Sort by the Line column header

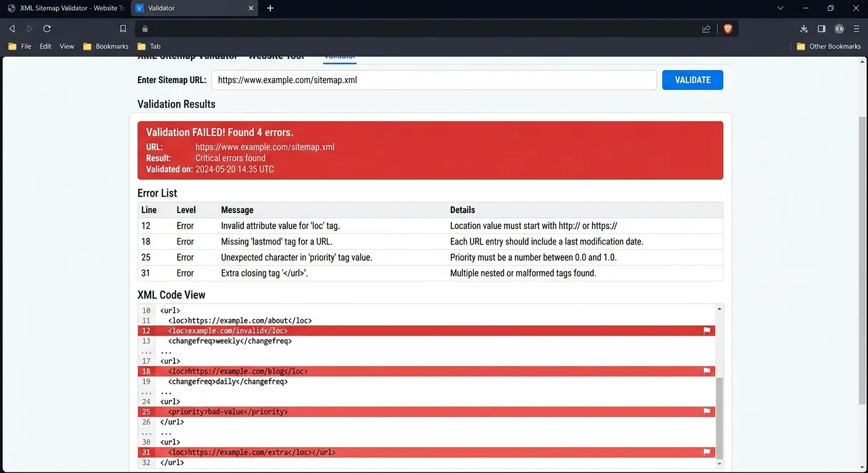[149, 210]
